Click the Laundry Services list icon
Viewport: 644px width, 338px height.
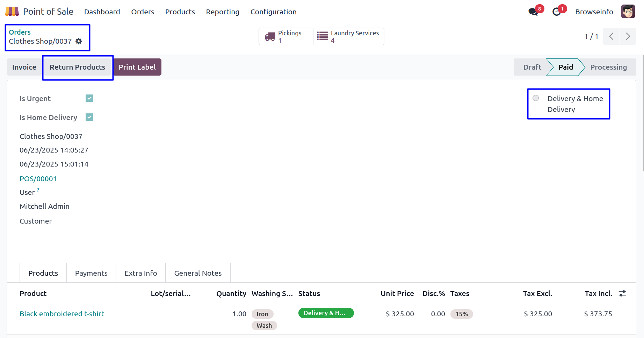[322, 36]
